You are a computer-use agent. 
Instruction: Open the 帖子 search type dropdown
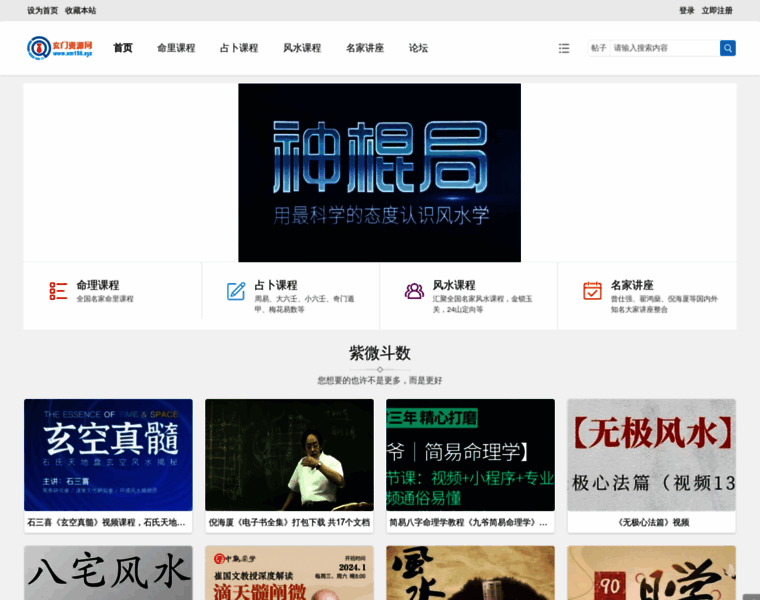tap(598, 48)
